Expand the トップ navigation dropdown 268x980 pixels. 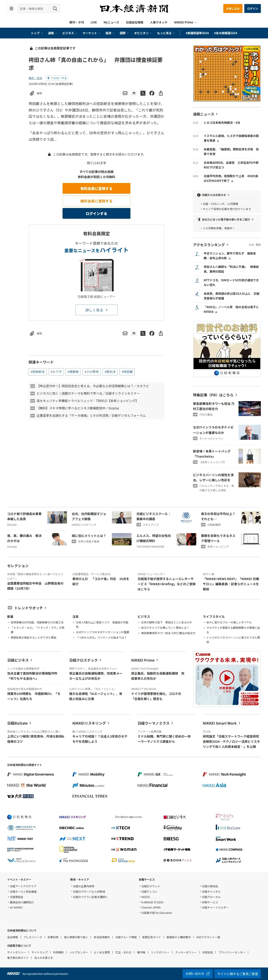click(37, 33)
